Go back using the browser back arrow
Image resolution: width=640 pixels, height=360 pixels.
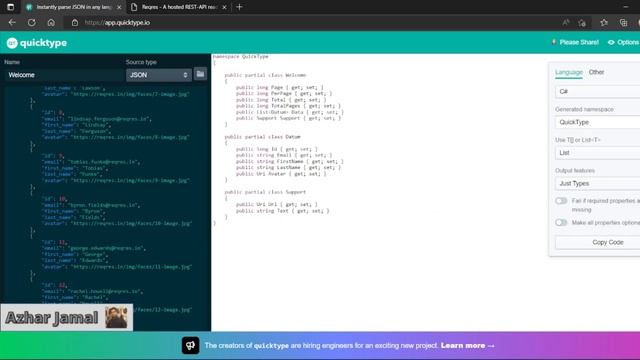pos(12,22)
